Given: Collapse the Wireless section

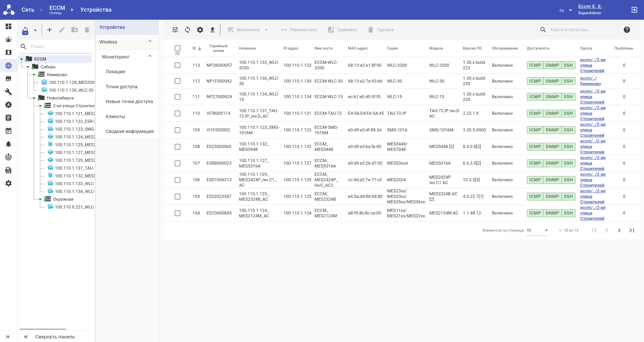Looking at the screenshot, I should pos(150,42).
